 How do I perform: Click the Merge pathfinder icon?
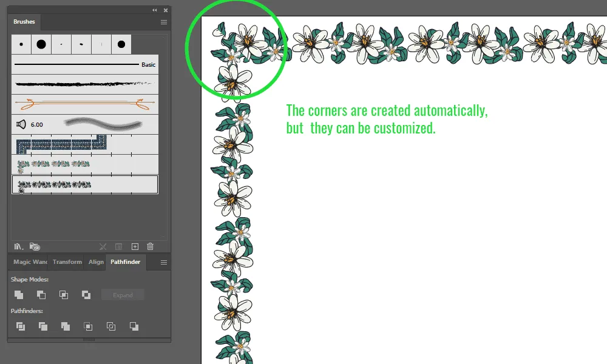click(x=66, y=326)
